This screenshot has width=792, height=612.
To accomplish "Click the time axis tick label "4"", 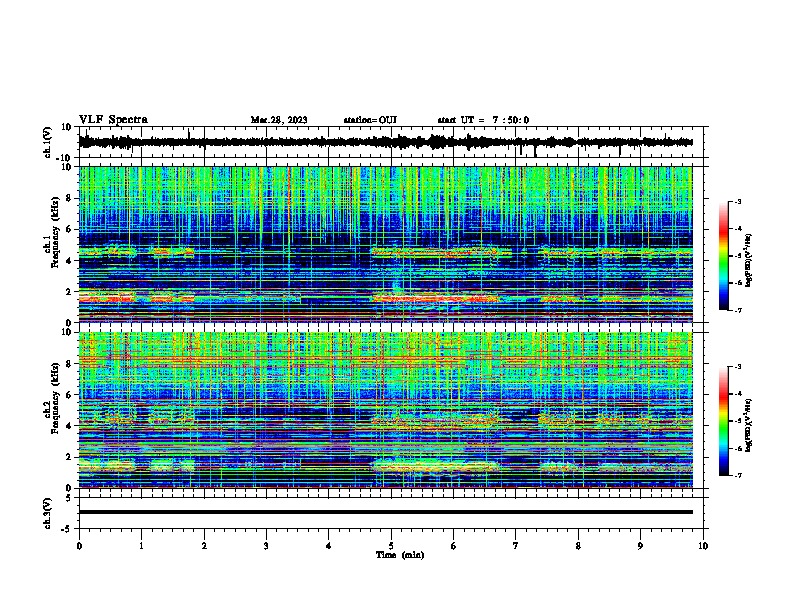I will [329, 546].
